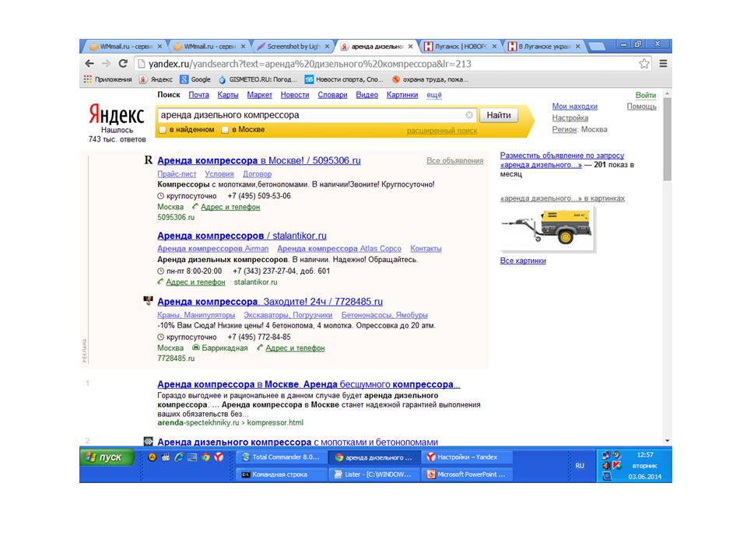Screen dimensions: 747x560
Task: Open расширенный поиск link
Action: point(442,131)
